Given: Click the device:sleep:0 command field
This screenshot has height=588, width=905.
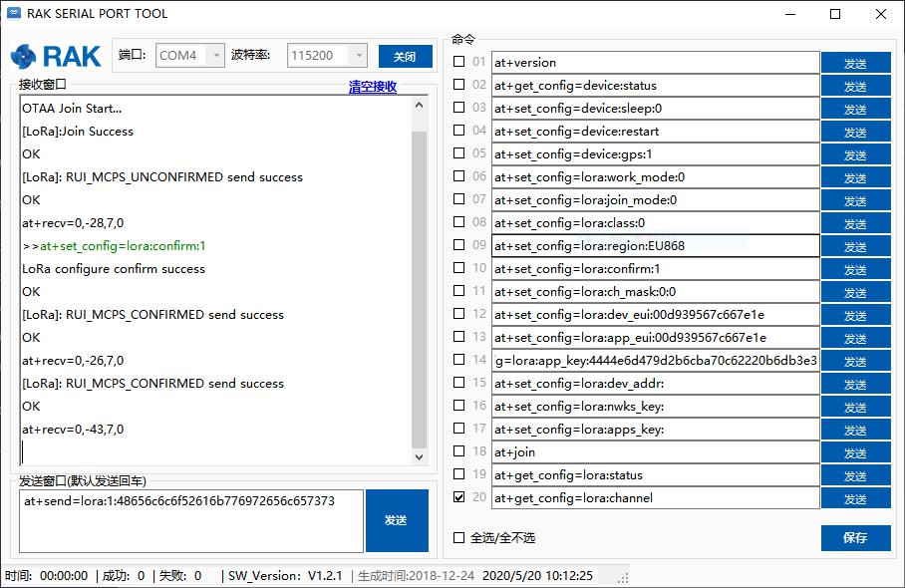Looking at the screenshot, I should pyautogui.click(x=656, y=109).
